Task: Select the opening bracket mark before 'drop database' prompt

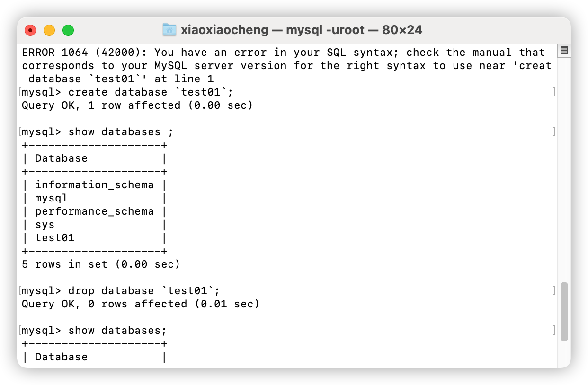Action: pos(20,290)
